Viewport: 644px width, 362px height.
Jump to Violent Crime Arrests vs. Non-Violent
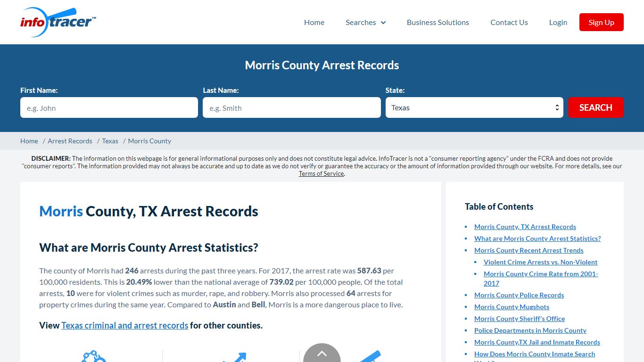(x=541, y=262)
